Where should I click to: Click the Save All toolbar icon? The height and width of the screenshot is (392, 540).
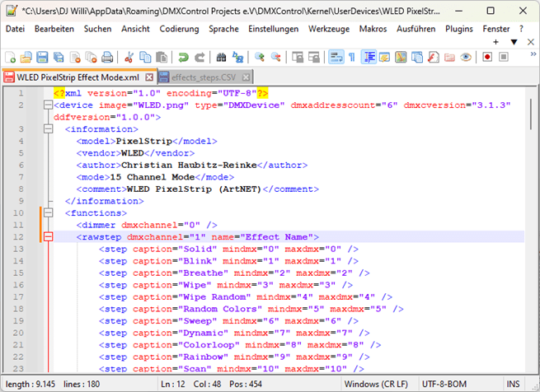(x=59, y=57)
